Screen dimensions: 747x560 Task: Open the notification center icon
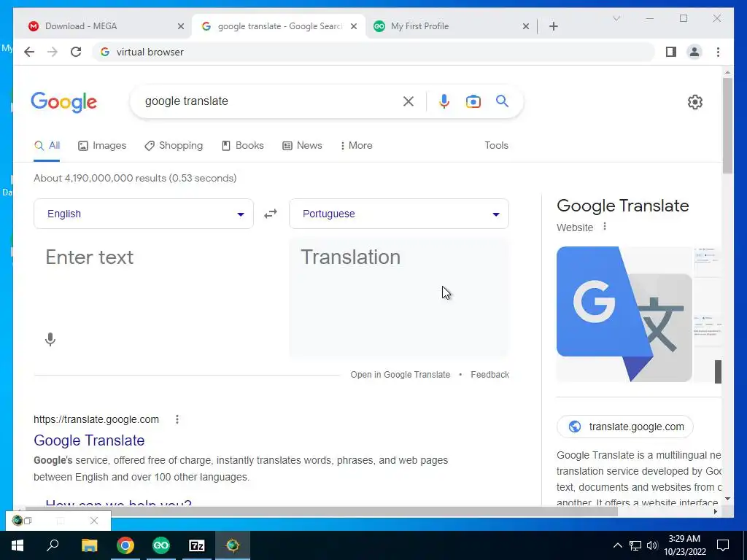pos(723,545)
